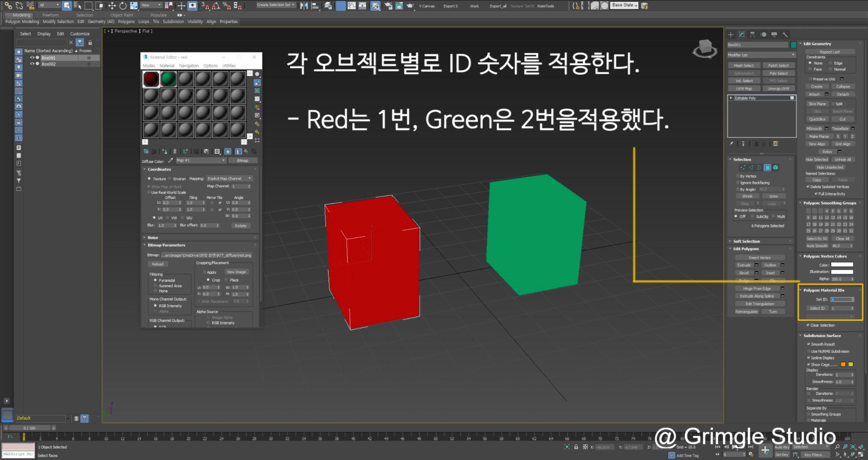
Task: Select the red material sample slot
Action: click(151, 79)
